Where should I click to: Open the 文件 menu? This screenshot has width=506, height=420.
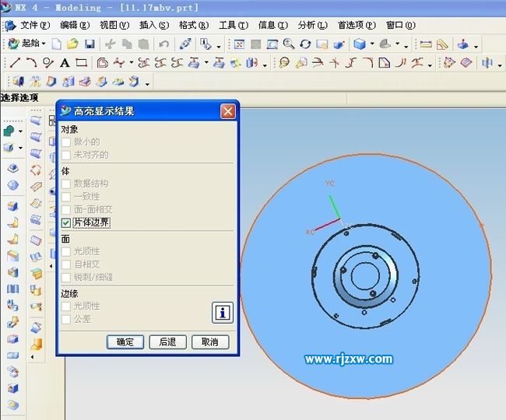coord(34,25)
